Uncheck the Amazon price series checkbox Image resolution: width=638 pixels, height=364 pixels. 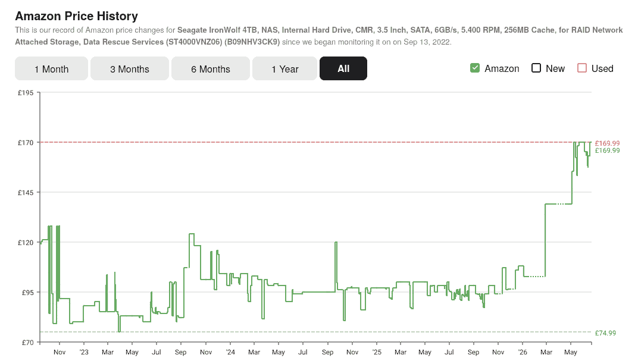pyautogui.click(x=475, y=68)
